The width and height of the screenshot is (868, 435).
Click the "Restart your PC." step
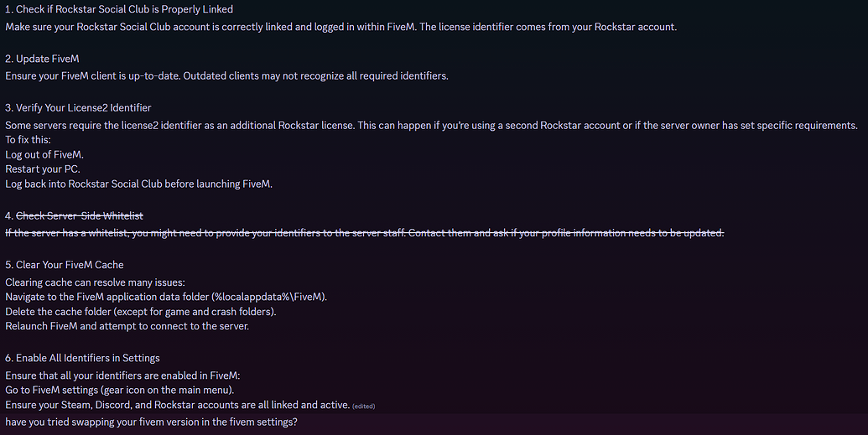[x=43, y=168]
